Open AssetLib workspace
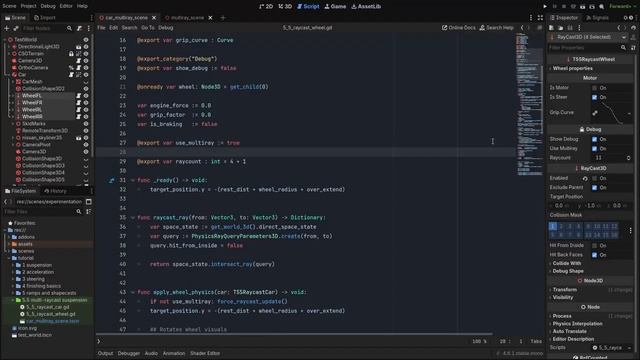 tap(366, 7)
